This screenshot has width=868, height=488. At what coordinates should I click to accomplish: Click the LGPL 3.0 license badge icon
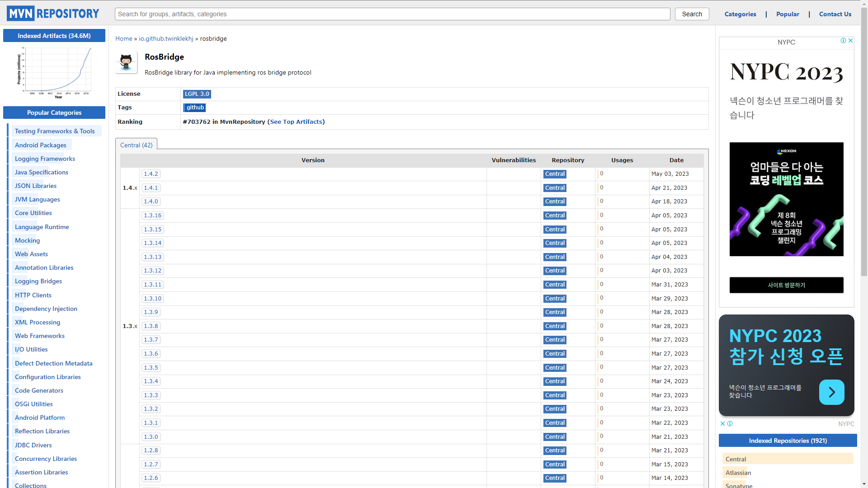[196, 94]
